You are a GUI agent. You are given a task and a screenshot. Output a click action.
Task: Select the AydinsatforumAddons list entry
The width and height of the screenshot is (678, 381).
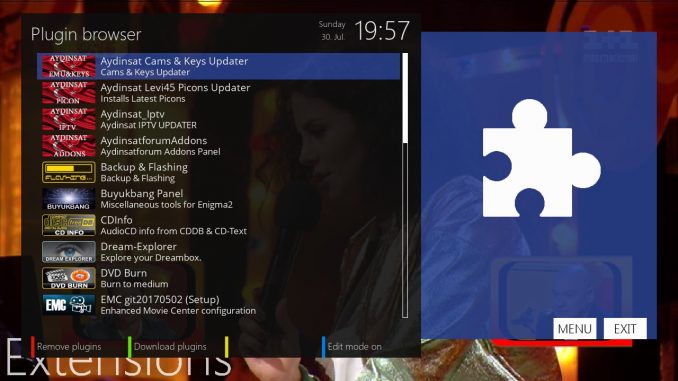(x=218, y=146)
